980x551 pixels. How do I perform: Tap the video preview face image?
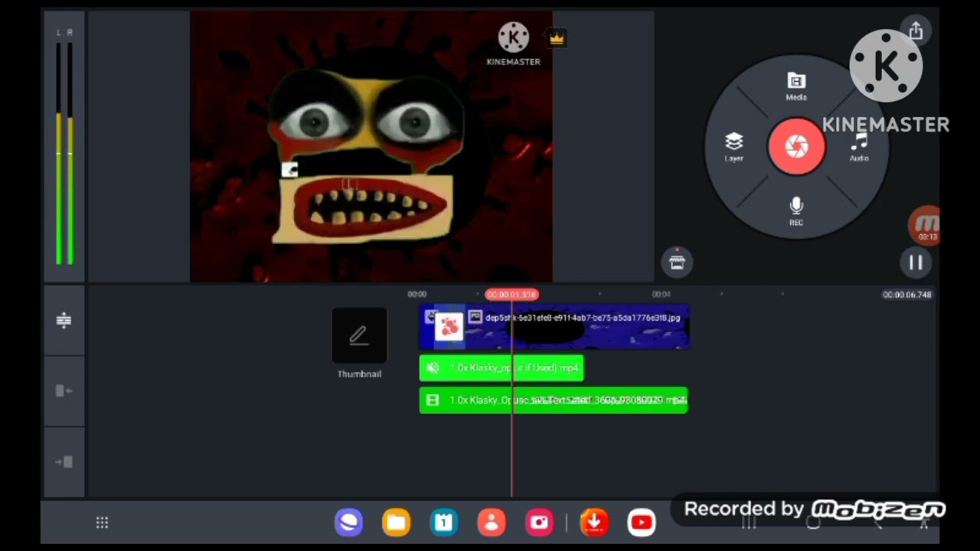click(371, 146)
